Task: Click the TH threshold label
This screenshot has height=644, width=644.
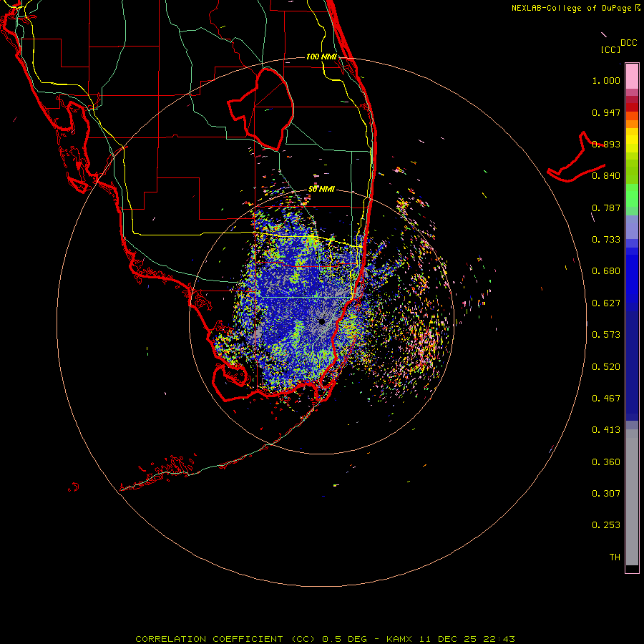Action: 615,557
